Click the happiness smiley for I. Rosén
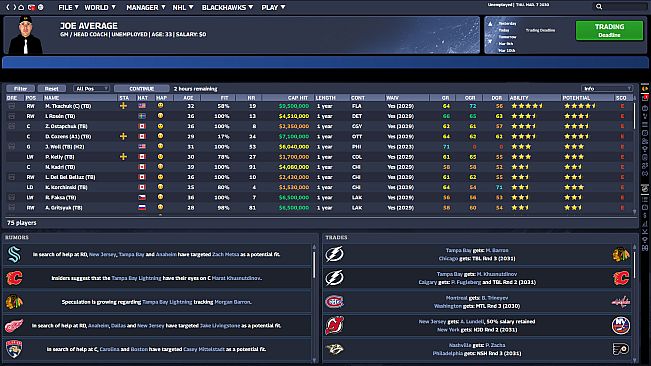Image resolution: width=651 pixels, height=366 pixels. coord(160,116)
